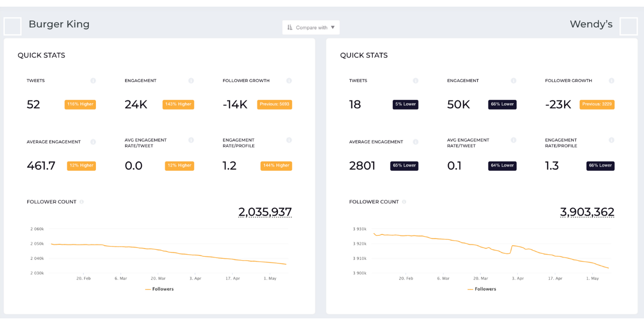The width and height of the screenshot is (644, 325).
Task: Click the -23K follower growth value
Action: (558, 105)
